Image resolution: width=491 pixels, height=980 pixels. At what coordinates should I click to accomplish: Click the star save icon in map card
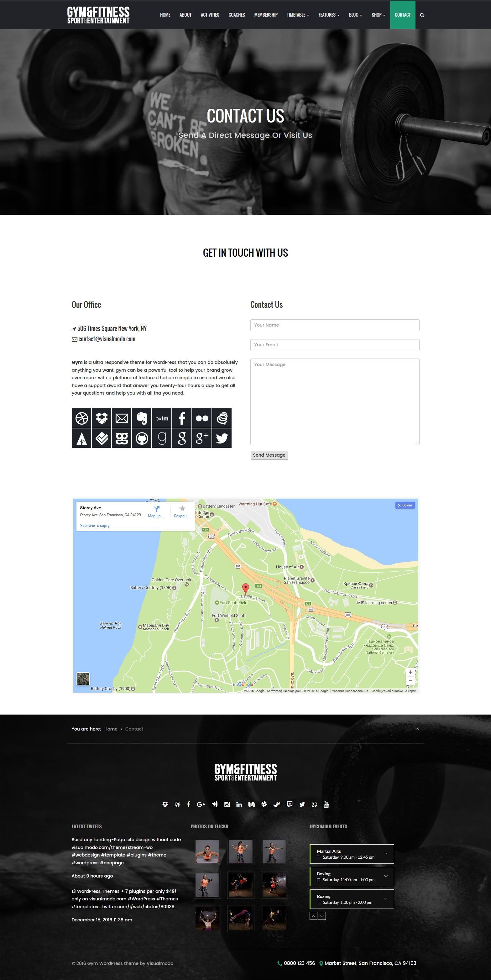[182, 509]
